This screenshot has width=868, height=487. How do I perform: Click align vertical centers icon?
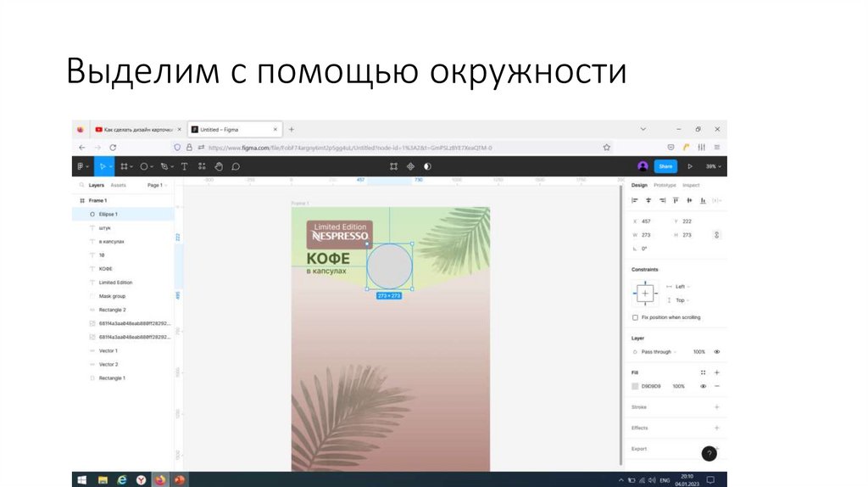(689, 200)
